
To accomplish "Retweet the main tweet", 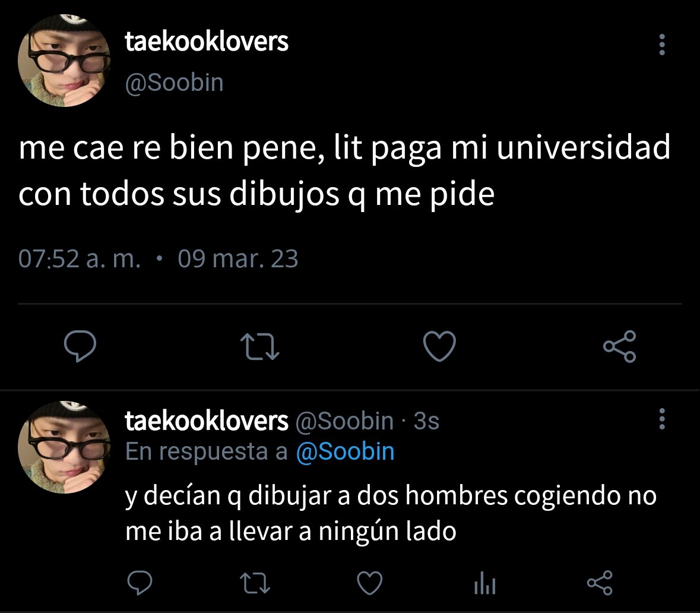I will click(260, 347).
